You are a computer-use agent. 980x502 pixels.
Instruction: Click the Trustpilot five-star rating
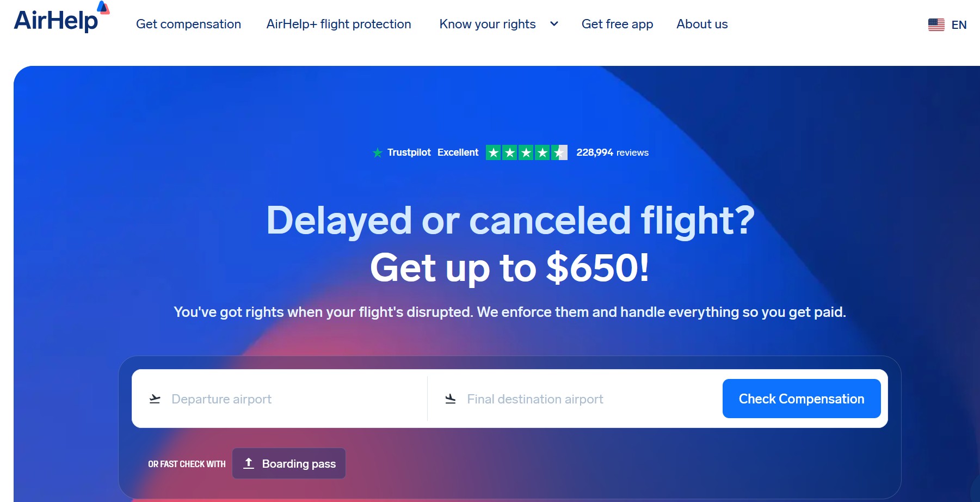click(x=526, y=152)
